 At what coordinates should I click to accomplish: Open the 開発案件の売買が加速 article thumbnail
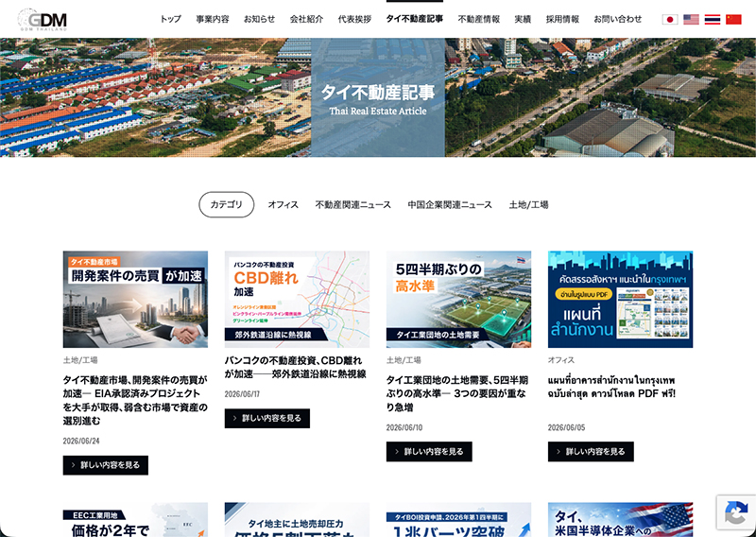pos(135,299)
